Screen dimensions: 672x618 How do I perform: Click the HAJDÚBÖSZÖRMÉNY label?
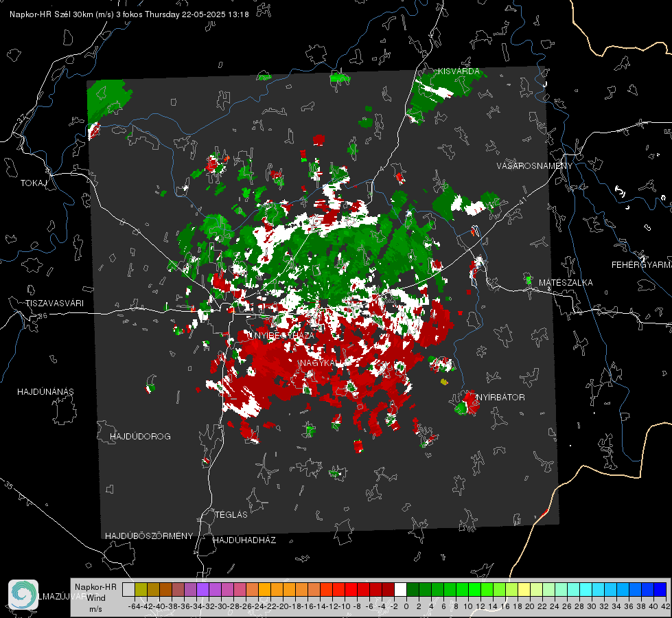(149, 536)
